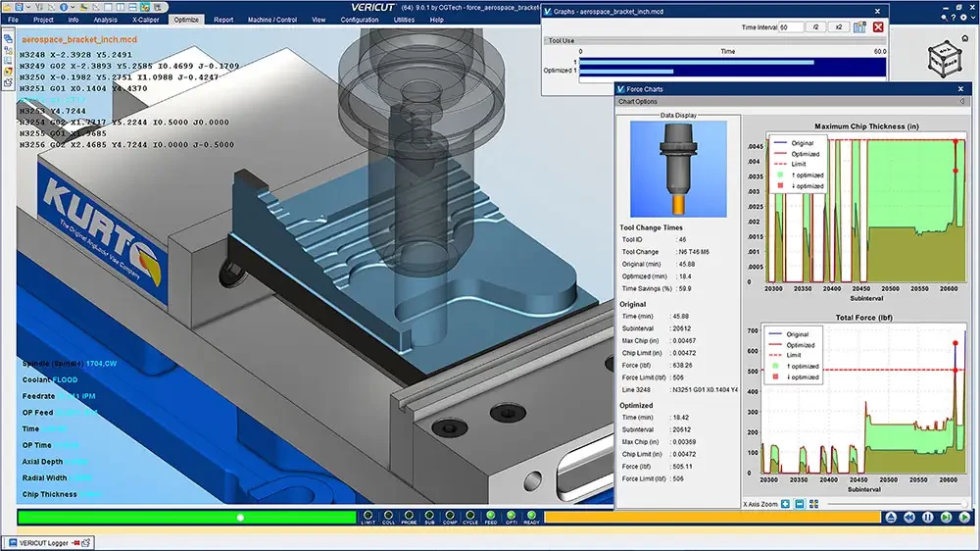The image size is (980, 551).
Task: Click the x2 time interval button
Action: 838,27
